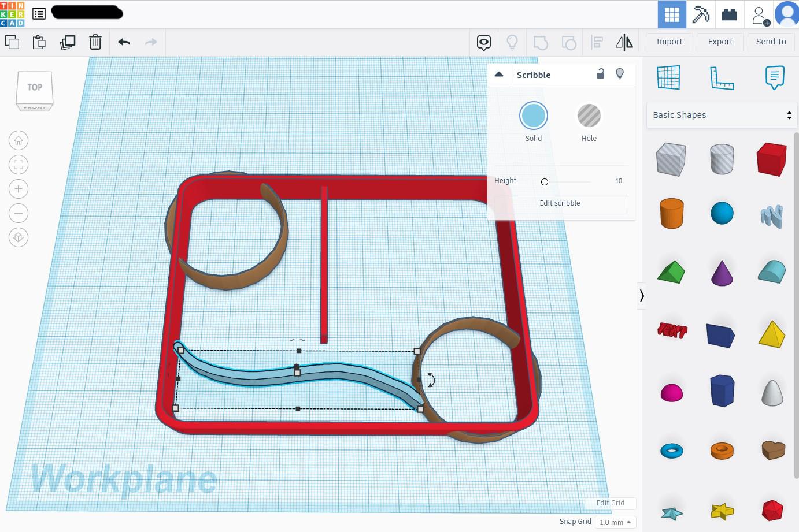Lock the Scribble shape editing

pyautogui.click(x=600, y=73)
